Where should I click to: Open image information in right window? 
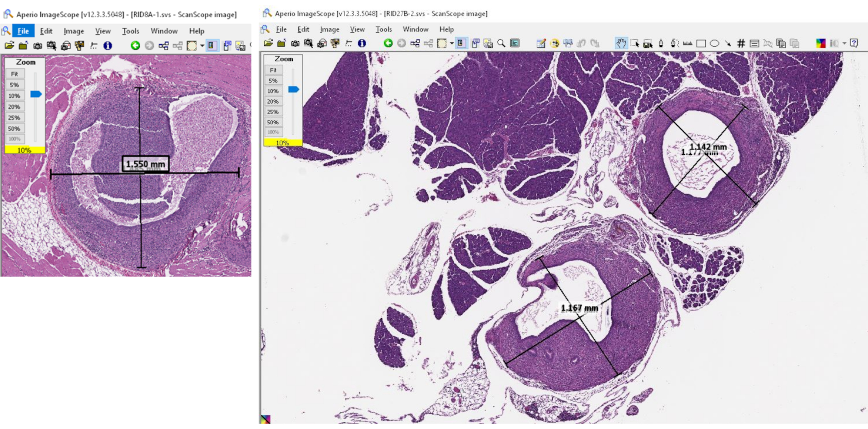point(362,43)
